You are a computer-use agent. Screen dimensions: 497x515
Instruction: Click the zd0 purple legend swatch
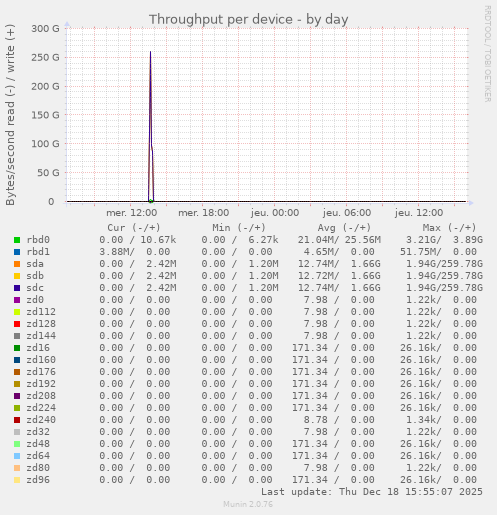[x=17, y=300]
